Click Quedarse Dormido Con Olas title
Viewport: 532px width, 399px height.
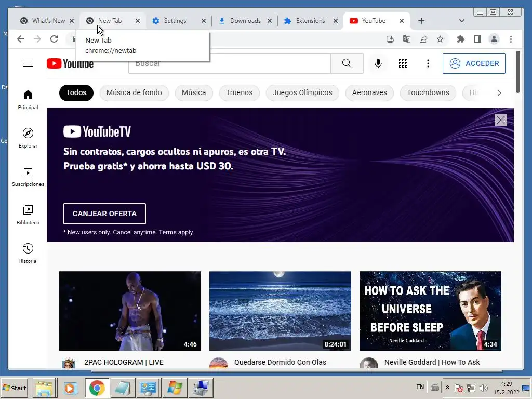point(280,362)
